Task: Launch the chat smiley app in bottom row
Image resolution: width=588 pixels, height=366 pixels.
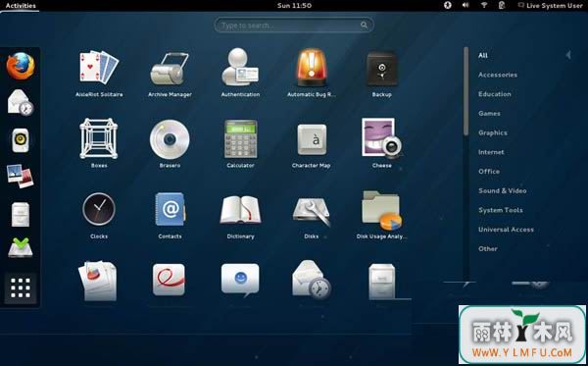Action: [240, 280]
